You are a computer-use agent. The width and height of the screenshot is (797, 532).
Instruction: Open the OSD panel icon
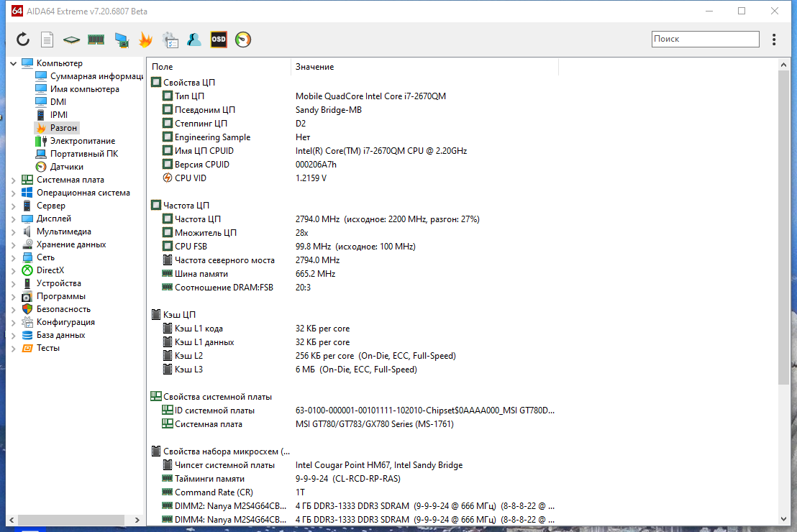point(219,39)
